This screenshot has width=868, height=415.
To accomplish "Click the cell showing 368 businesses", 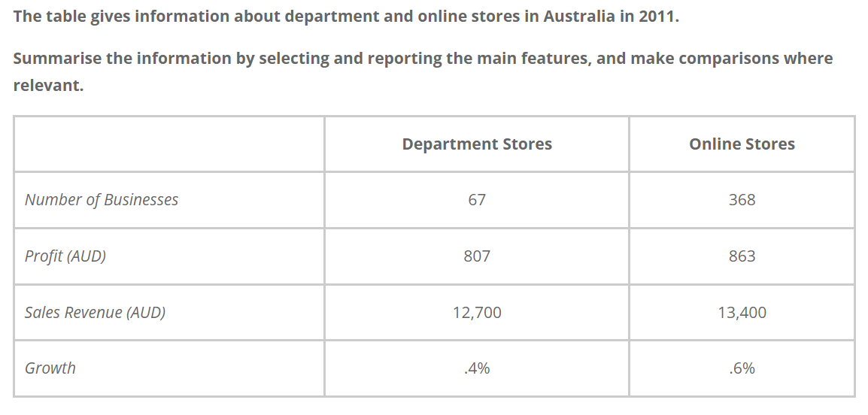I will pos(742,200).
